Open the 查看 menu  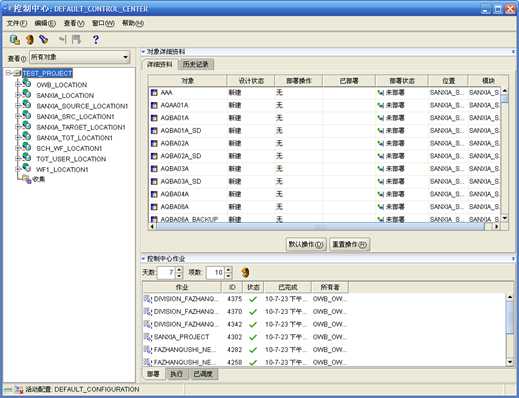tap(74, 23)
